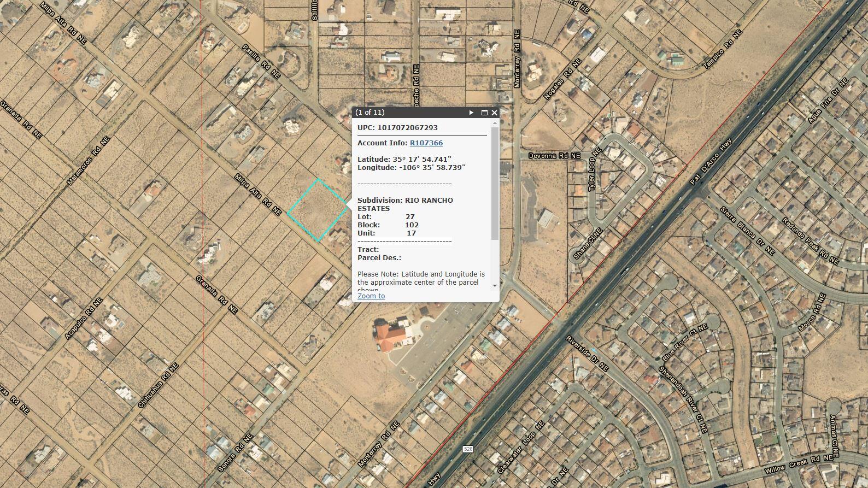Image resolution: width=868 pixels, height=488 pixels.
Task: Click the popup scrollbar up arrow
Action: pyautogui.click(x=495, y=123)
